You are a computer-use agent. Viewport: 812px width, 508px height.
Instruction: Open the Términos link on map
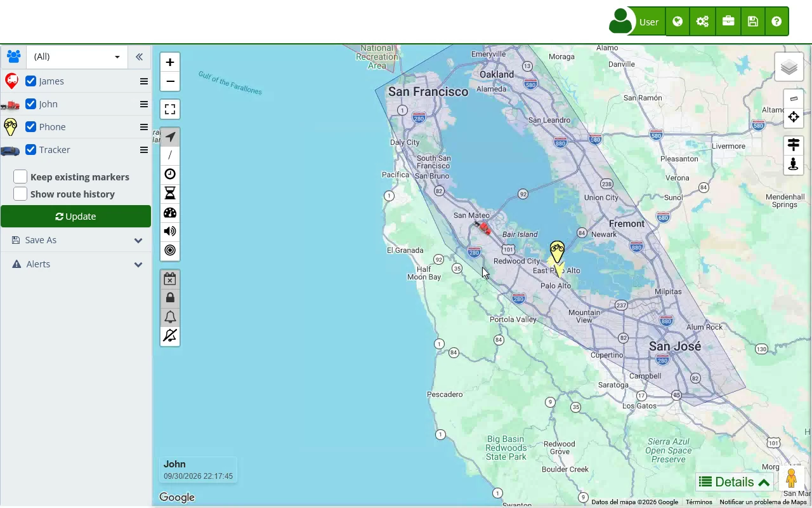point(698,502)
